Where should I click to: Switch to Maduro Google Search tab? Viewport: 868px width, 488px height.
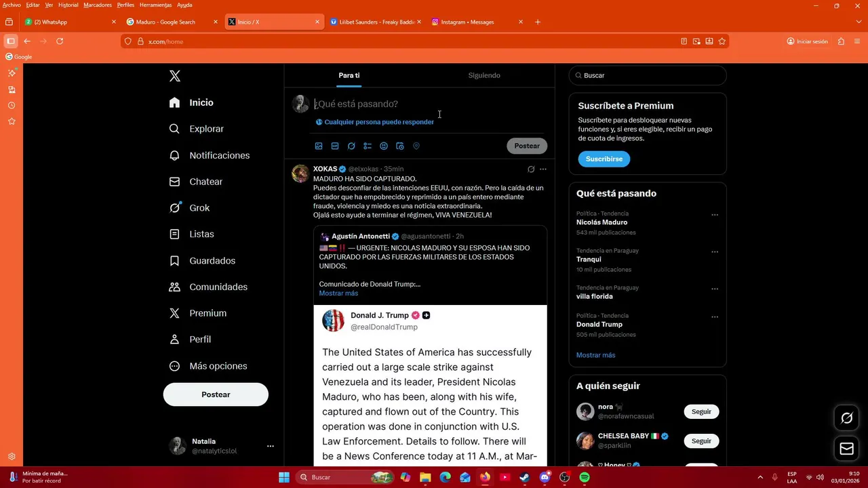pos(172,22)
